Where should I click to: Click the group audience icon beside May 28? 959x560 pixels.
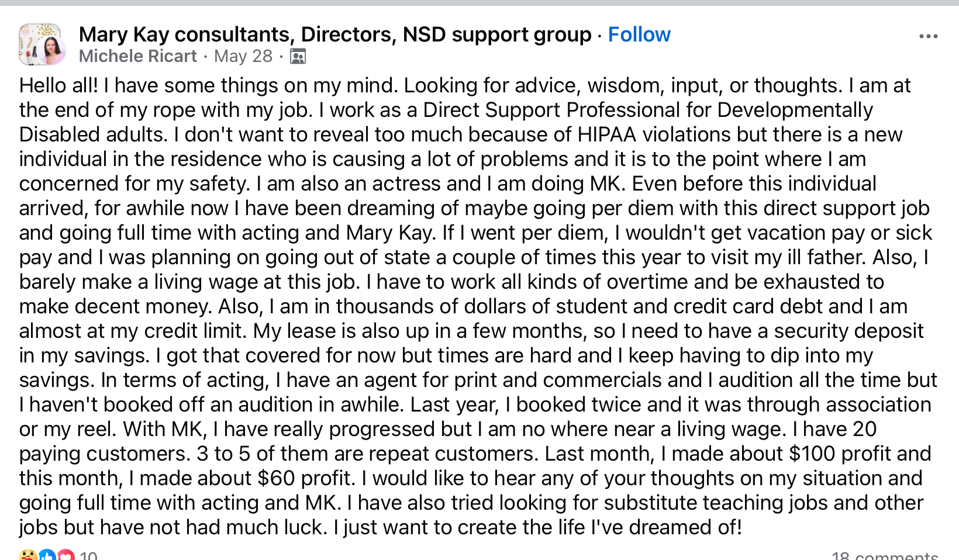pos(298,56)
